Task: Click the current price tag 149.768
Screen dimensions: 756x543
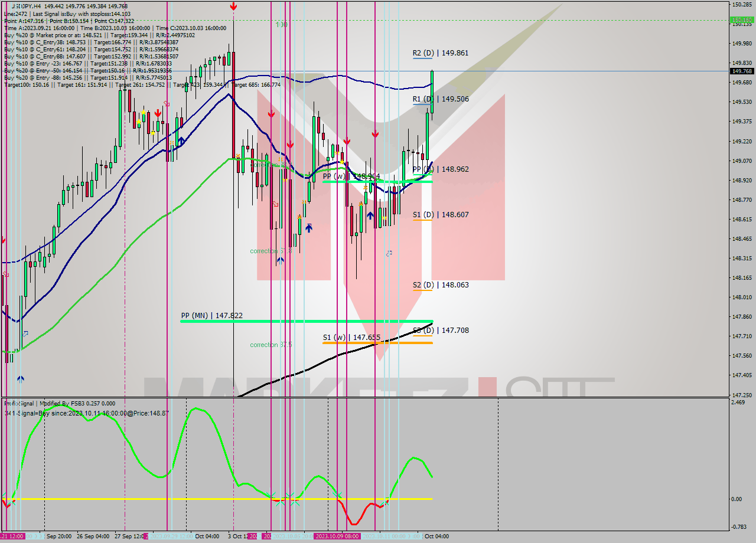Action: click(x=742, y=71)
